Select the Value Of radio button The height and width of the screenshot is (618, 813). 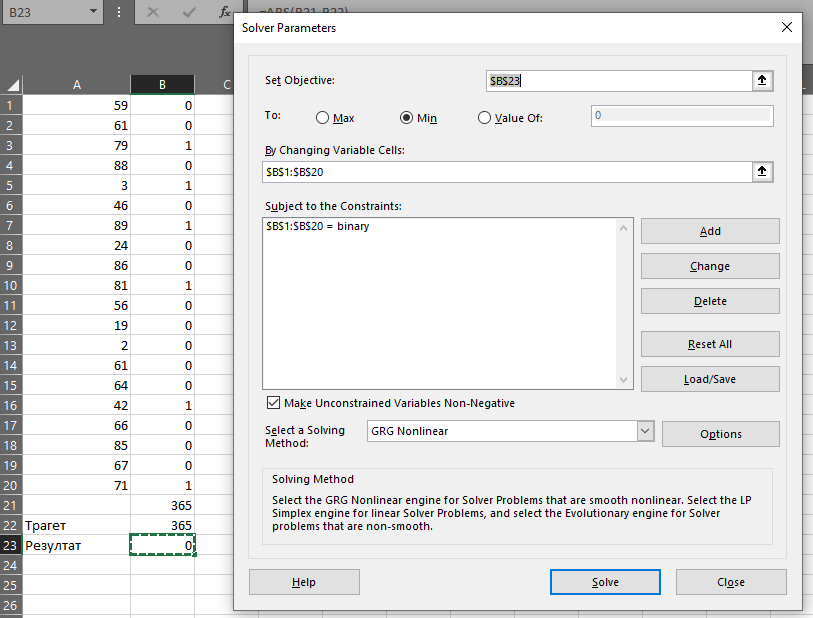pos(485,118)
